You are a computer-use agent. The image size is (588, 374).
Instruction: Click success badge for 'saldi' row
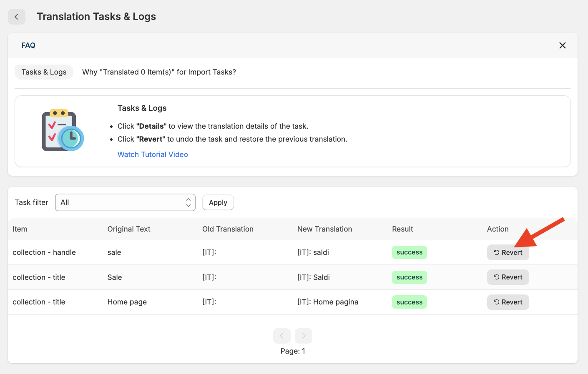[x=409, y=252]
